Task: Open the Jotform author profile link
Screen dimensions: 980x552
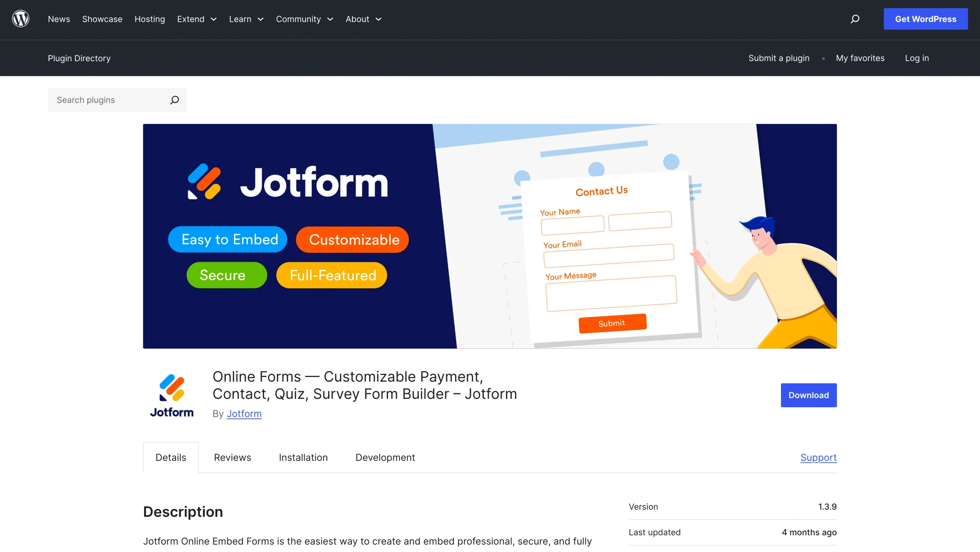Action: tap(244, 414)
